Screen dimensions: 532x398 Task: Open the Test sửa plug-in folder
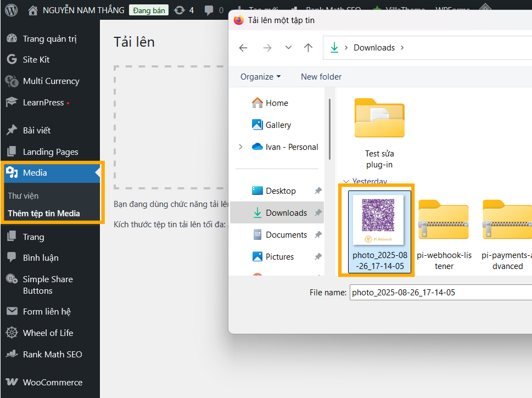(x=379, y=133)
